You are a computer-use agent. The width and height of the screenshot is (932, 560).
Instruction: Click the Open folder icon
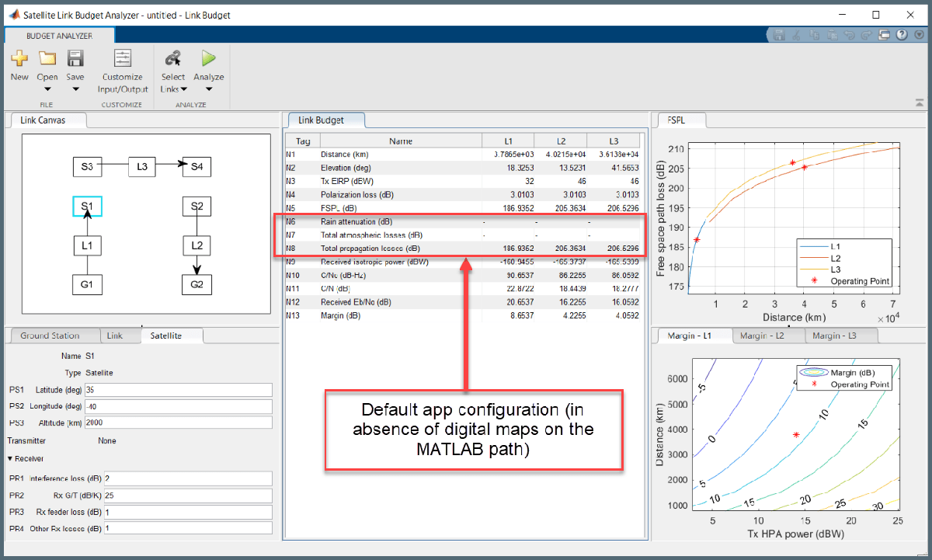click(47, 58)
